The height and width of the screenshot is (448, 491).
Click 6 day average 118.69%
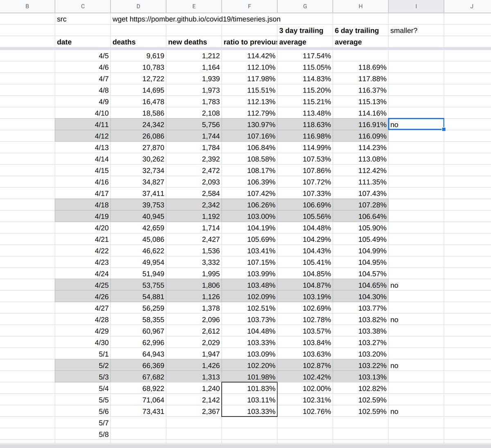360,68
